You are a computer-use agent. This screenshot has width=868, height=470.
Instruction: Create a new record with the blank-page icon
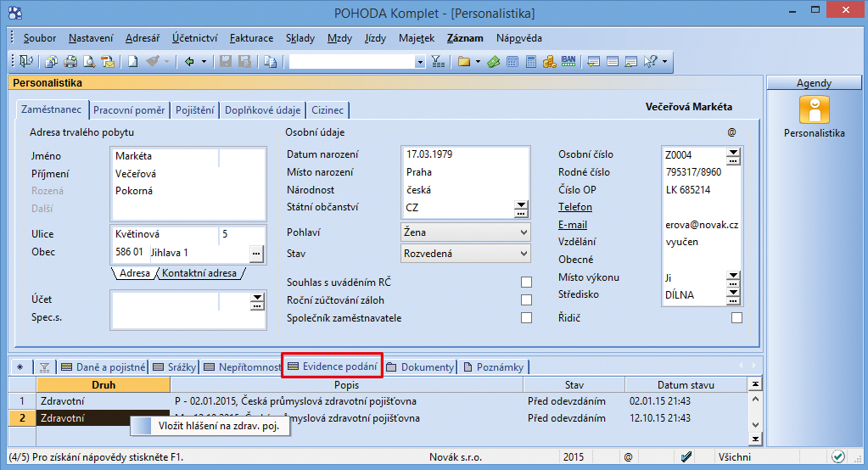tap(133, 61)
